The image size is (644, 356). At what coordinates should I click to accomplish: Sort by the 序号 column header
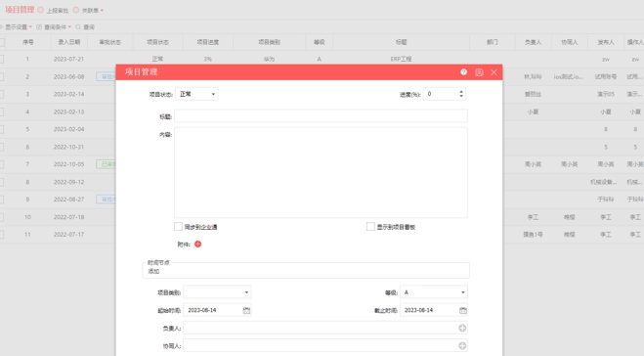pos(28,42)
